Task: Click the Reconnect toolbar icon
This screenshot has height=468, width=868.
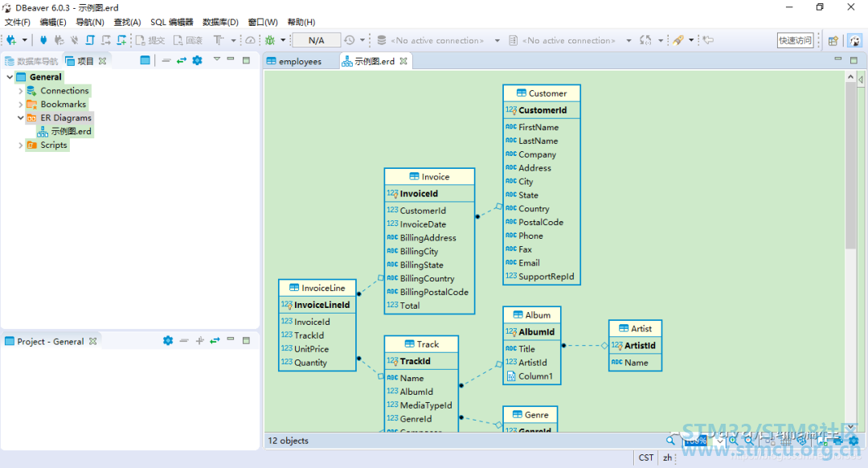Action: 59,40
